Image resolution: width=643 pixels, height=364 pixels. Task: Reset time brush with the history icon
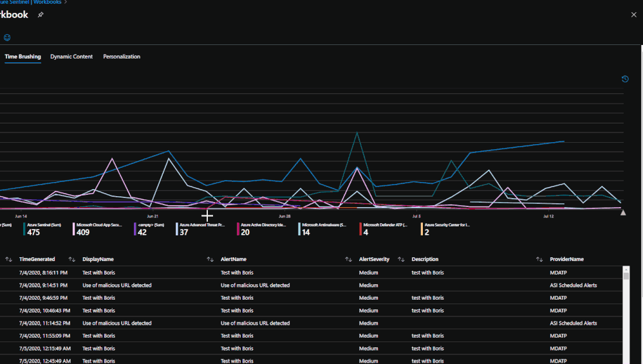tap(625, 79)
